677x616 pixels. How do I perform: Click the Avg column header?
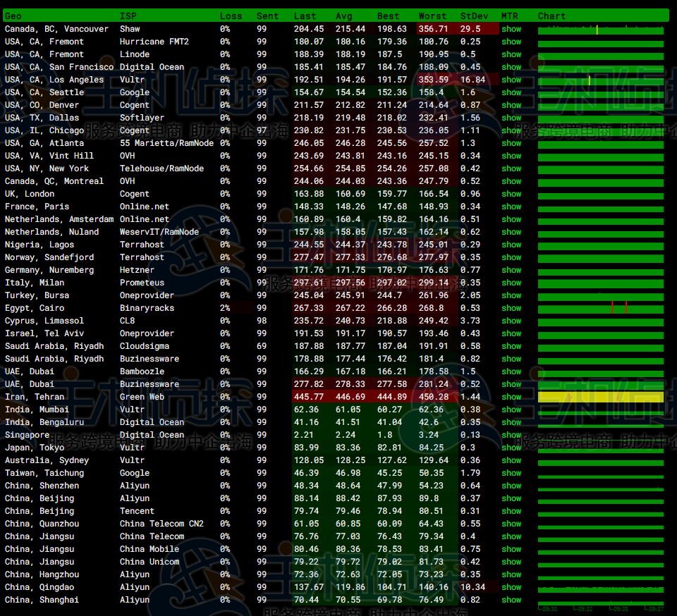pos(344,16)
